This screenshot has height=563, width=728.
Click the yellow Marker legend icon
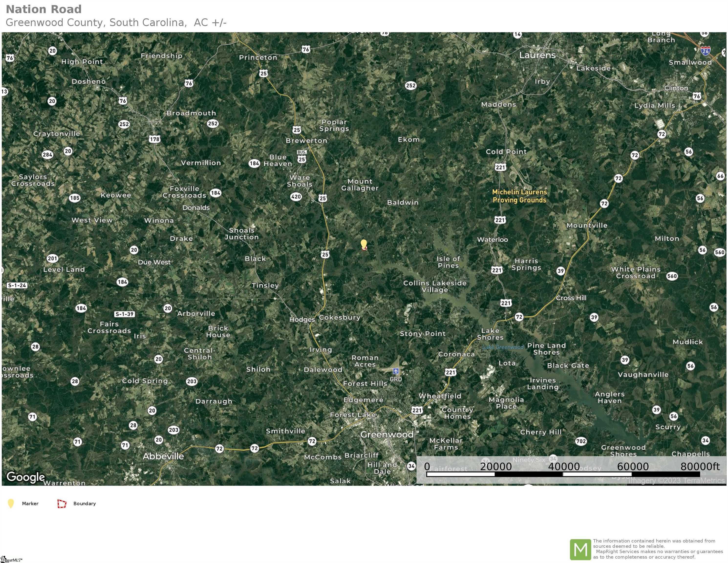coord(11,503)
